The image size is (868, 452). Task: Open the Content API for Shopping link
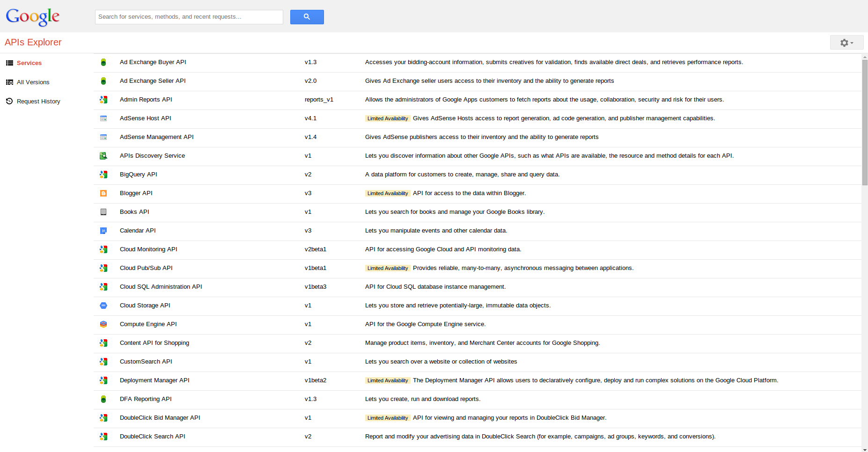tap(154, 343)
